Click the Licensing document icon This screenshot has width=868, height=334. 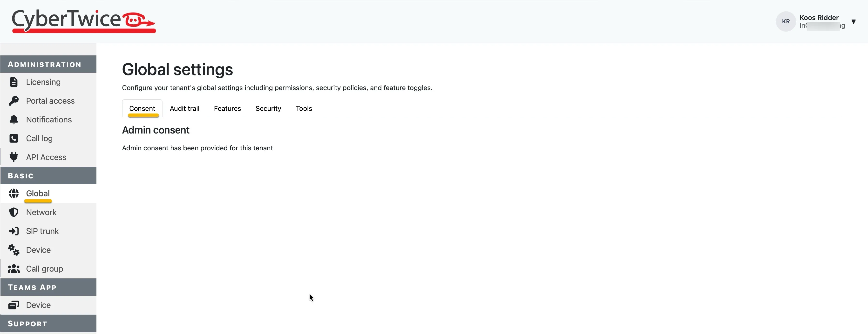[14, 82]
